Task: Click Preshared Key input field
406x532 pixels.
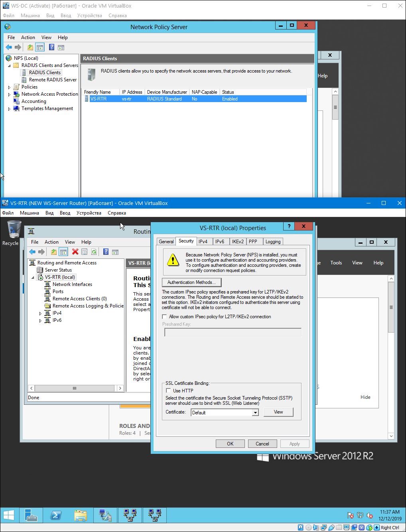Action: tap(233, 332)
